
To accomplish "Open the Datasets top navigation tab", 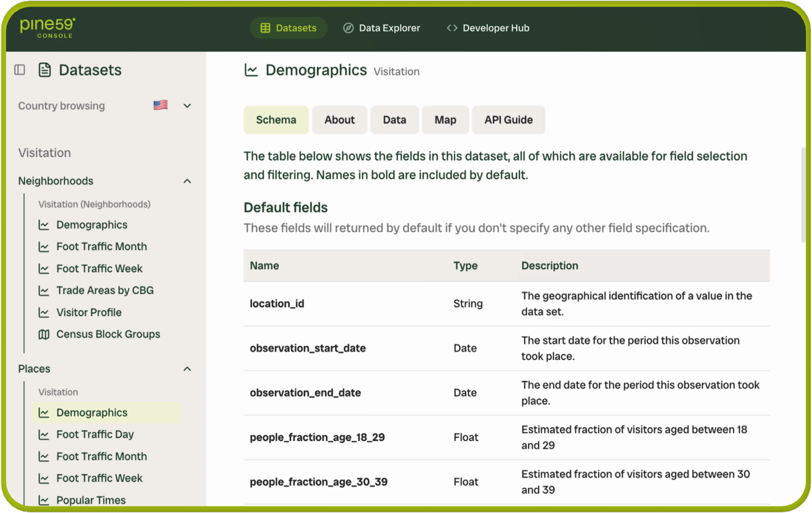I will [289, 28].
